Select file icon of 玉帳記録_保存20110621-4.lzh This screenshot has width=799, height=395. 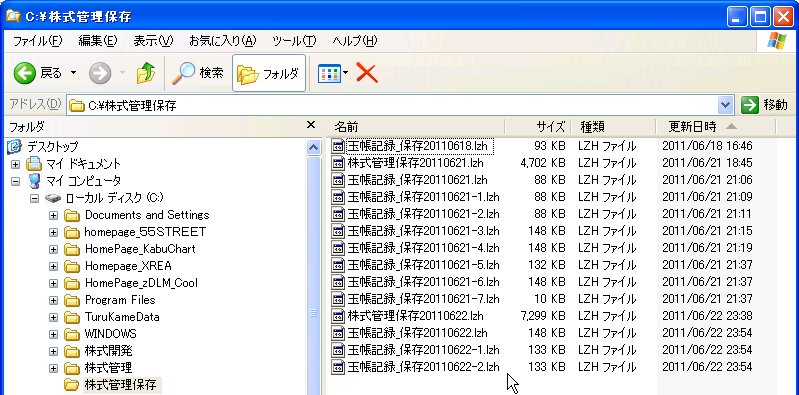click(x=338, y=248)
